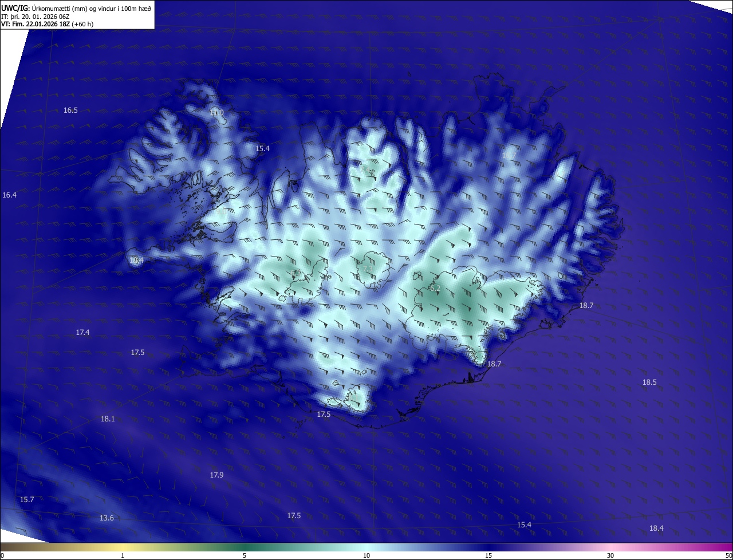Click the 11.0 value label
This screenshot has height=560, width=733.
point(216,113)
